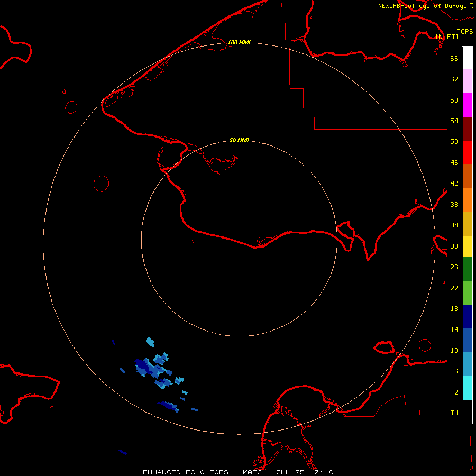476x476 pixels.
Task: Click the light blue swatch near 6
Action: [467, 364]
